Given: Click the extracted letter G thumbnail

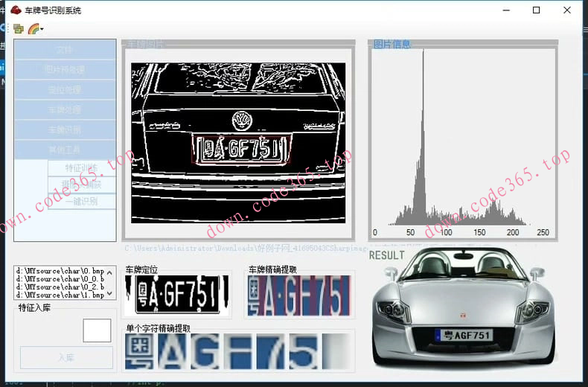Looking at the screenshot, I should click(205, 352).
